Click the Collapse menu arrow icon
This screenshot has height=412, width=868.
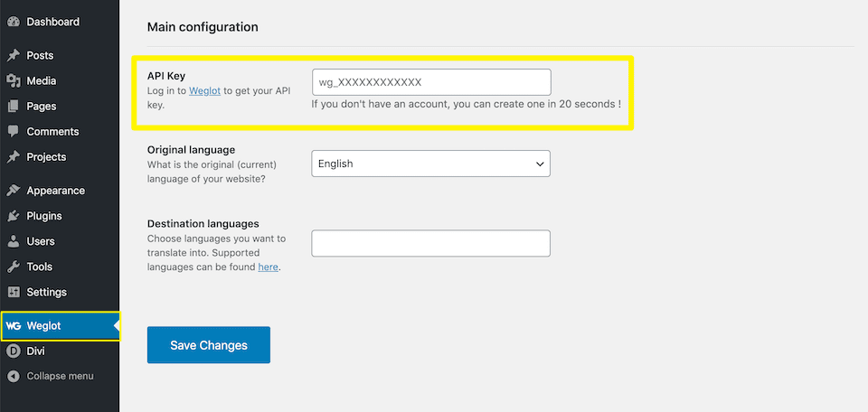pos(14,376)
